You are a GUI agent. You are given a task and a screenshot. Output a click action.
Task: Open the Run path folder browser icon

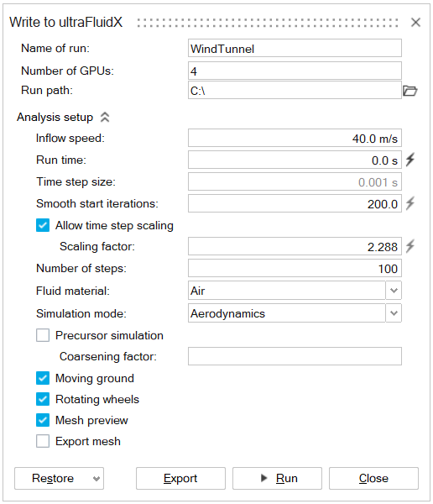tap(410, 91)
